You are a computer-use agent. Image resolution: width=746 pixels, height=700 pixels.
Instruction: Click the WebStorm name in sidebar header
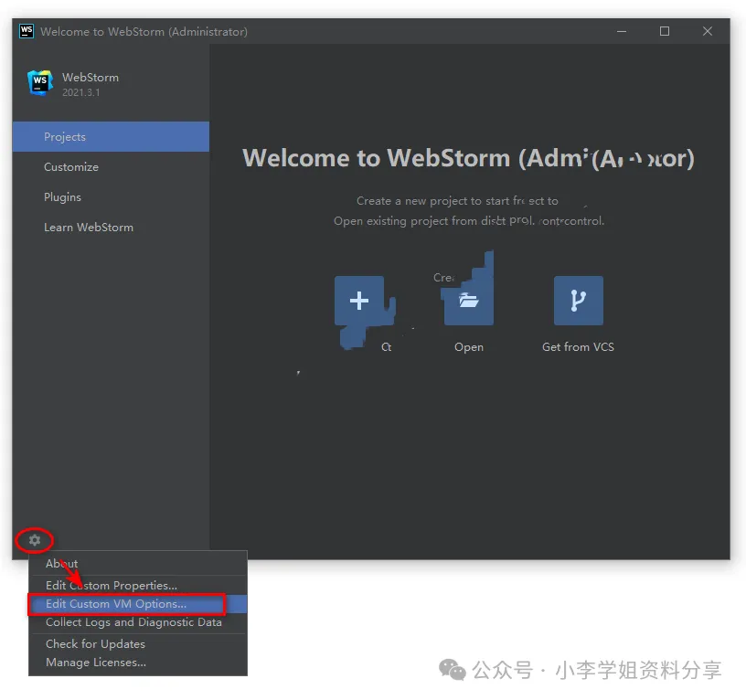pyautogui.click(x=91, y=78)
